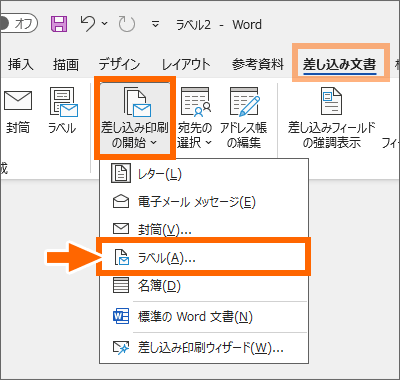The width and height of the screenshot is (400, 380).
Task: Create an envelope with the 封筒 ribbon button
Action: pyautogui.click(x=18, y=112)
